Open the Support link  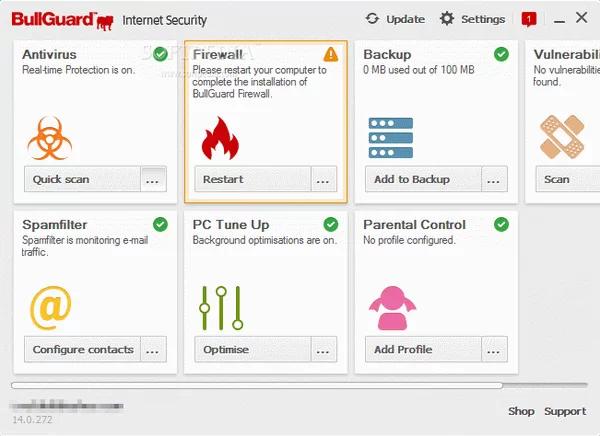[565, 411]
